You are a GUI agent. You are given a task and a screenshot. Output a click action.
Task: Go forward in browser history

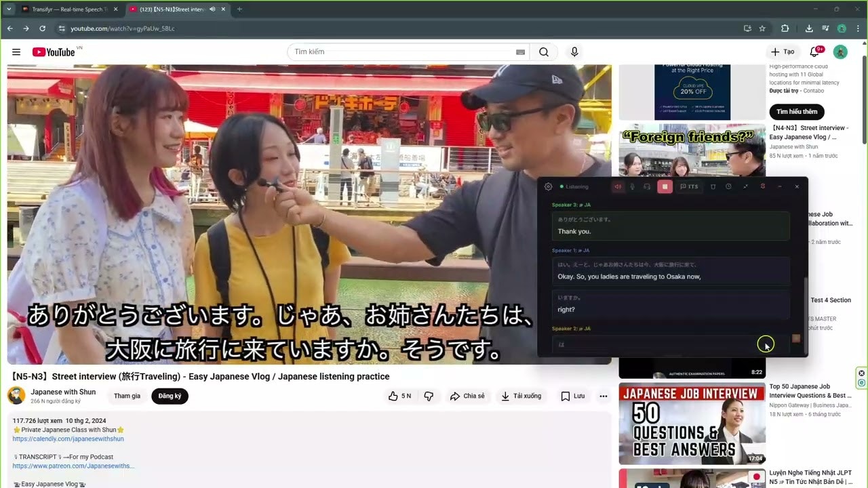pos(26,28)
